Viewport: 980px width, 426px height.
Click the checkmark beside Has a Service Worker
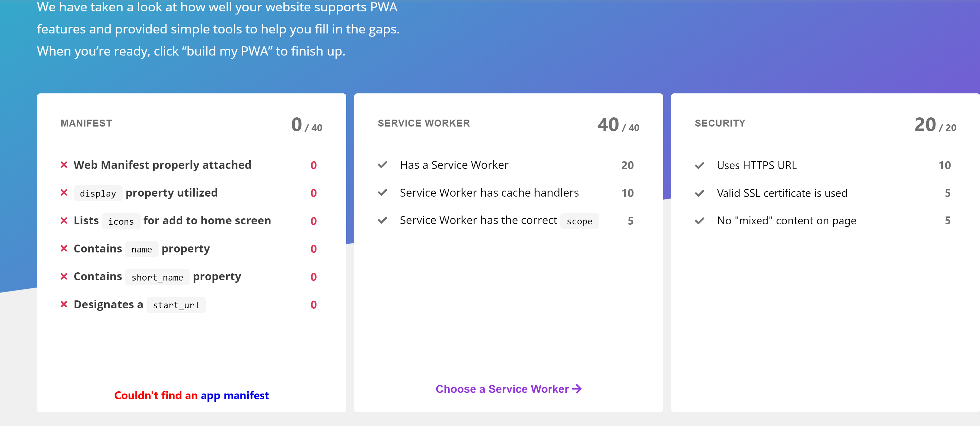click(382, 164)
